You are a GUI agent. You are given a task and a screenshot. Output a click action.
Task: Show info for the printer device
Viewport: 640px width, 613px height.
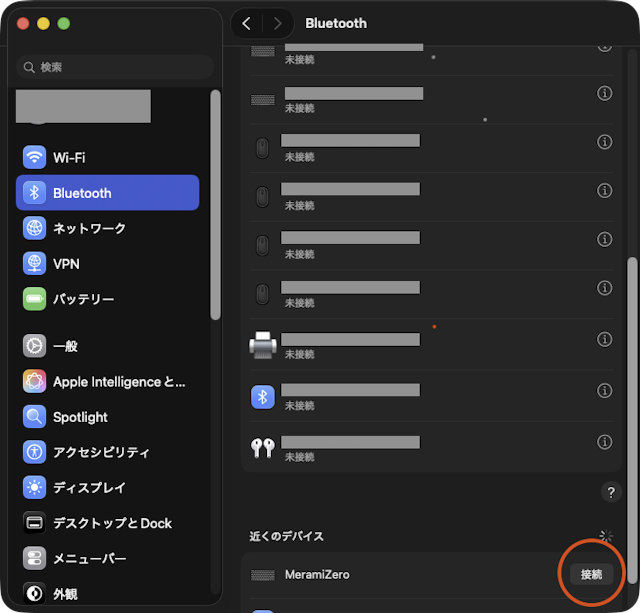pos(604,339)
